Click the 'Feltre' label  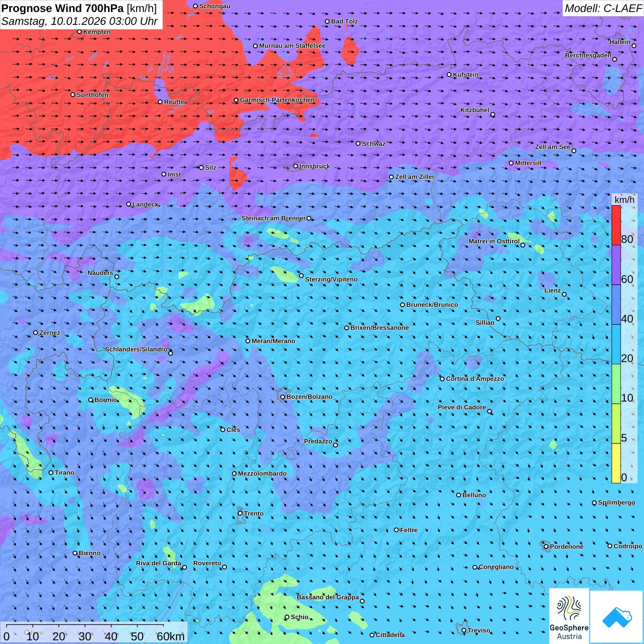pos(408,530)
